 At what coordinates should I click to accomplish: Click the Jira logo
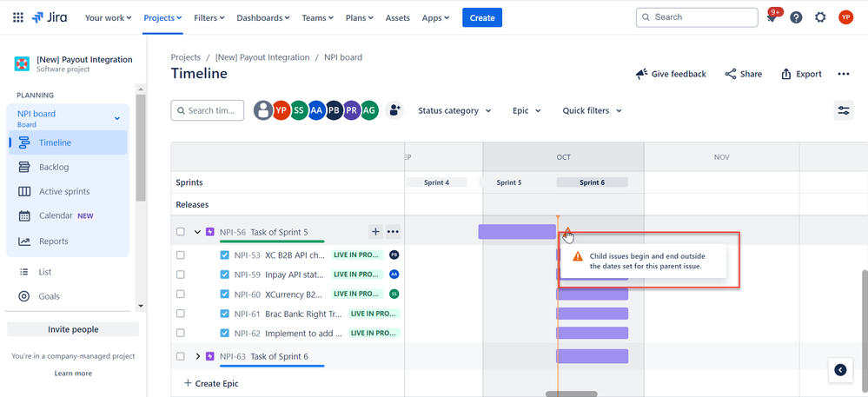point(50,17)
